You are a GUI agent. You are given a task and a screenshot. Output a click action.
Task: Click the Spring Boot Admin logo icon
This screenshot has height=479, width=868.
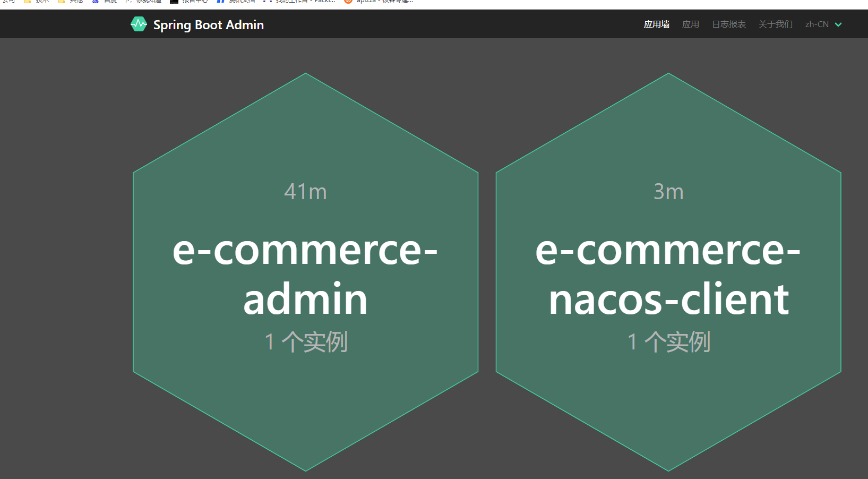(139, 24)
